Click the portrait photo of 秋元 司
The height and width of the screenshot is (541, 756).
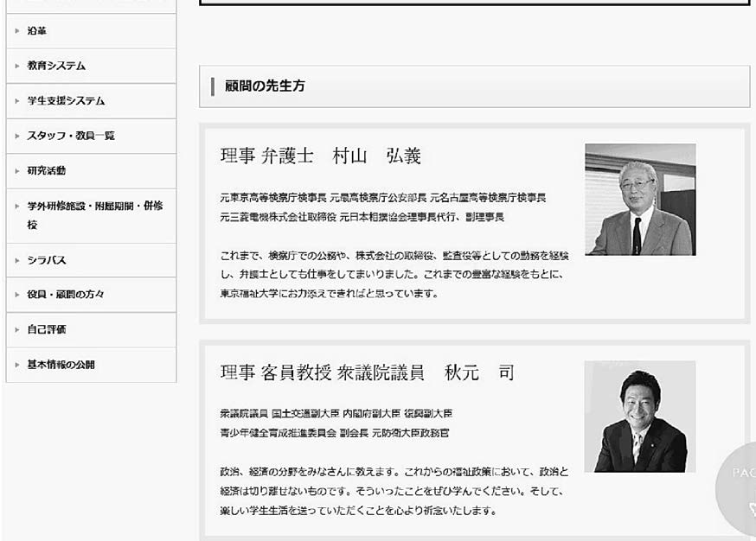(x=639, y=417)
